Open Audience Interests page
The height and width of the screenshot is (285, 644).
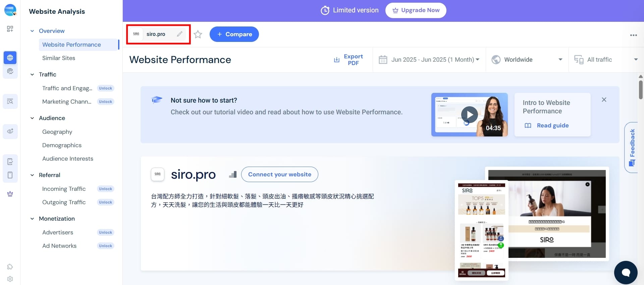point(68,159)
